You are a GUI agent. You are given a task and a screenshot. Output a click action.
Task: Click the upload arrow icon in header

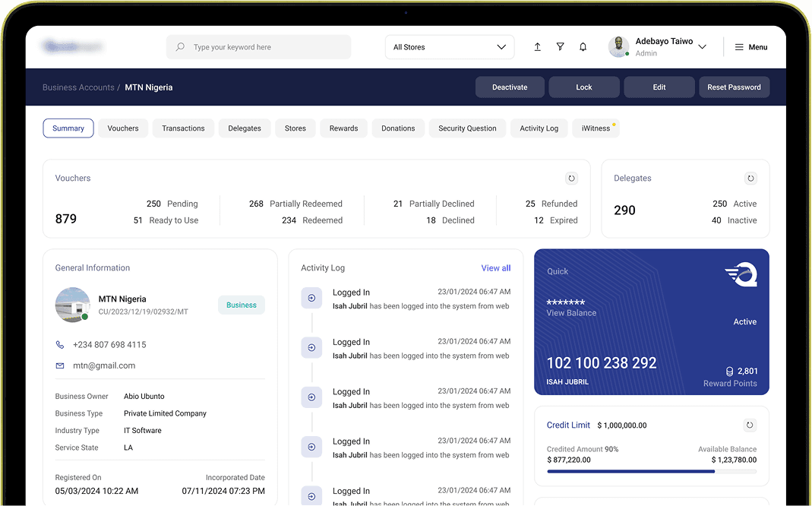pyautogui.click(x=538, y=47)
